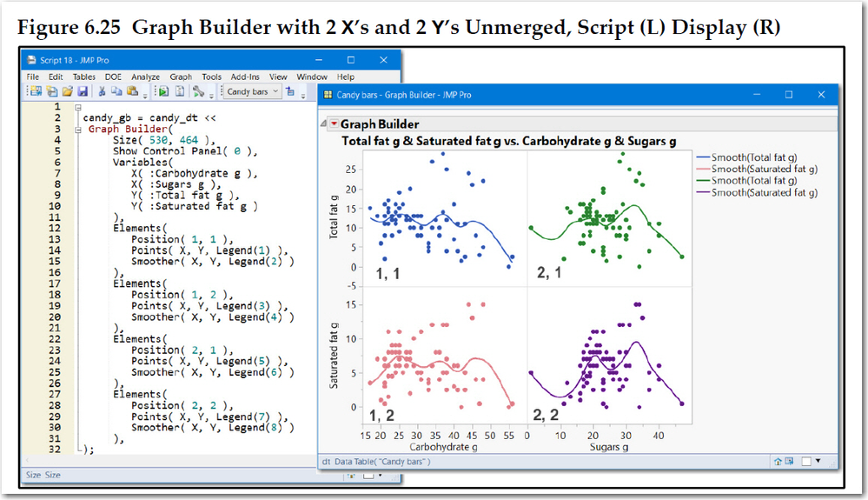868x500 pixels.
Task: Click the Total fat g axis label
Action: (x=334, y=217)
